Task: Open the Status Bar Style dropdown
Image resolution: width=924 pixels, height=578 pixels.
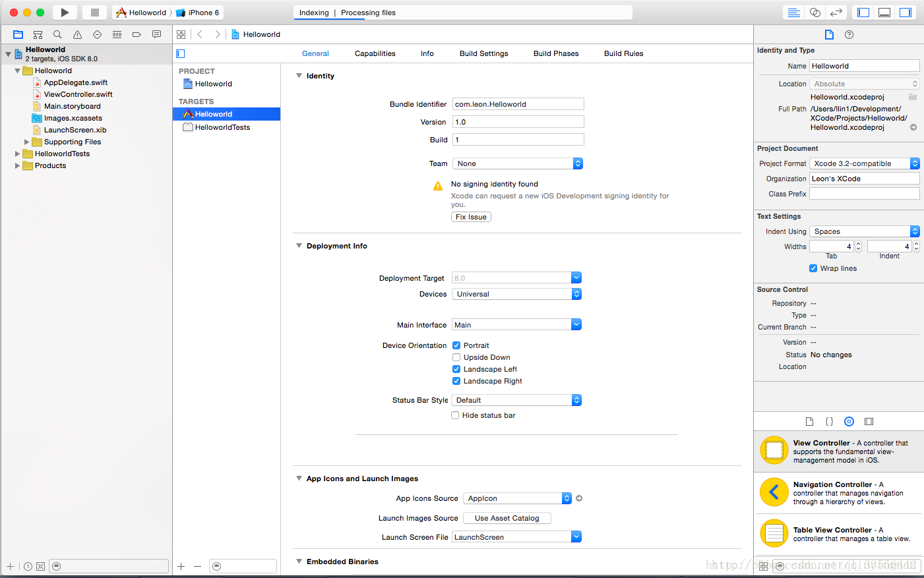Action: click(x=516, y=400)
